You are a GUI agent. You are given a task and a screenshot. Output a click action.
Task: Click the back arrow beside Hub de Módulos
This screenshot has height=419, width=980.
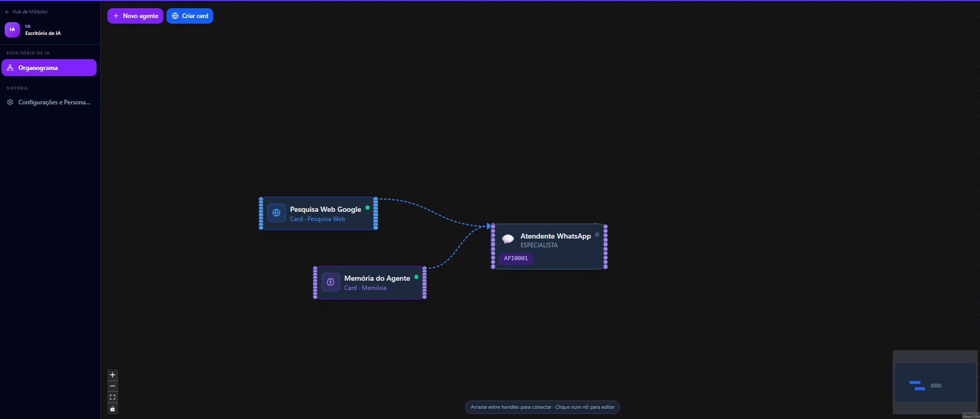point(7,11)
